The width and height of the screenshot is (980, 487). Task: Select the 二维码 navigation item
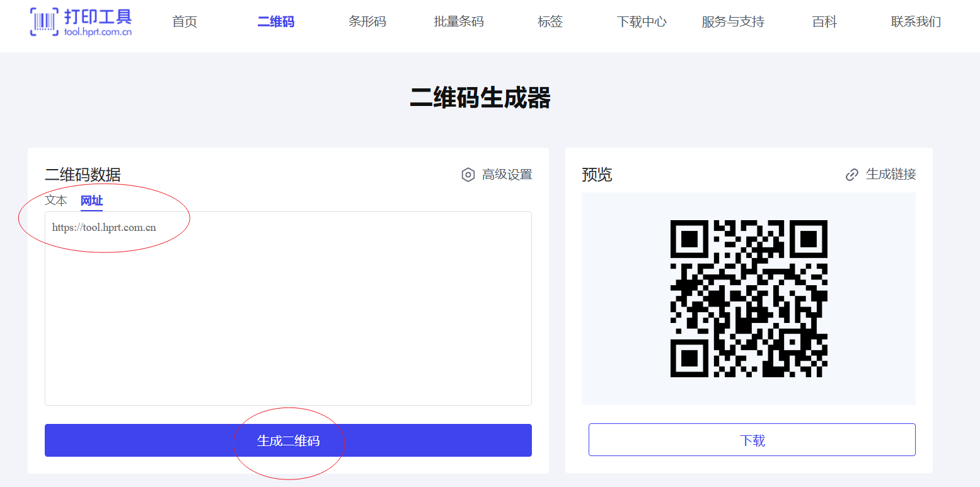point(275,21)
